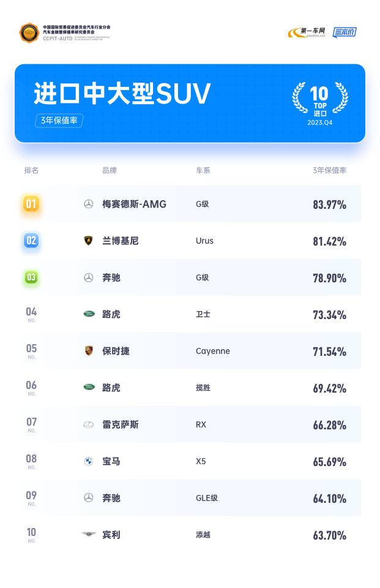The height and width of the screenshot is (588, 380).
Task: Click the BMW roundel logo
Action: point(89,461)
